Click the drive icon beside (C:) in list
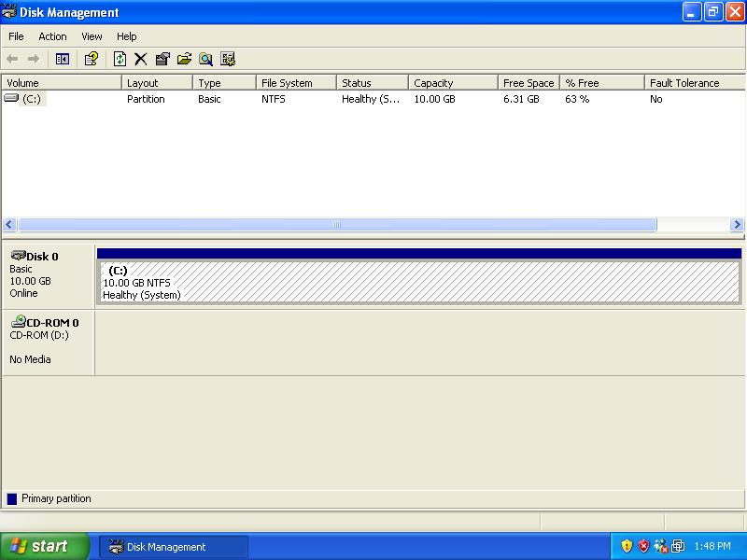 [11, 98]
